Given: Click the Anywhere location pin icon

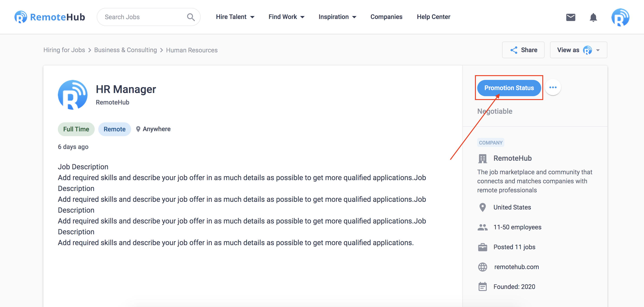Looking at the screenshot, I should 138,129.
